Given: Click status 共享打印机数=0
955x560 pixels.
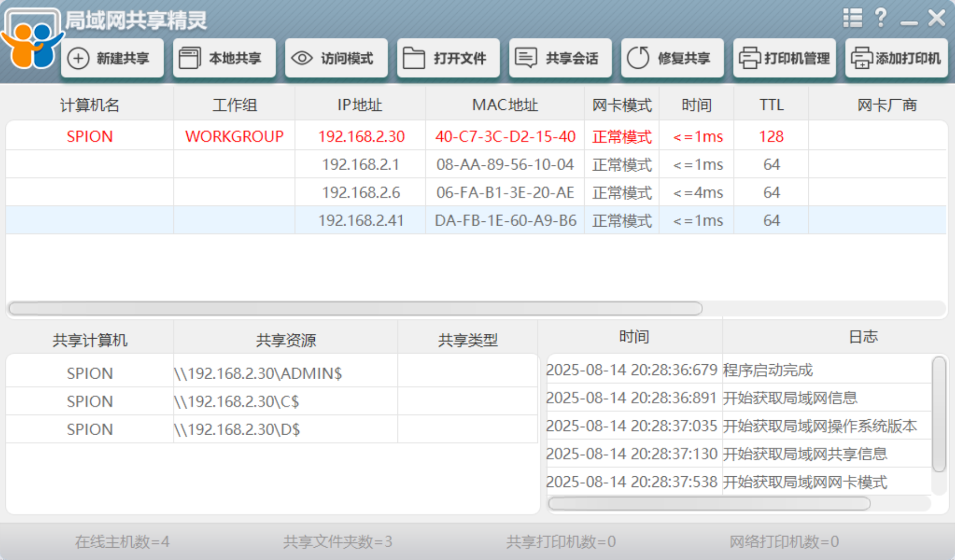Looking at the screenshot, I should (x=561, y=542).
